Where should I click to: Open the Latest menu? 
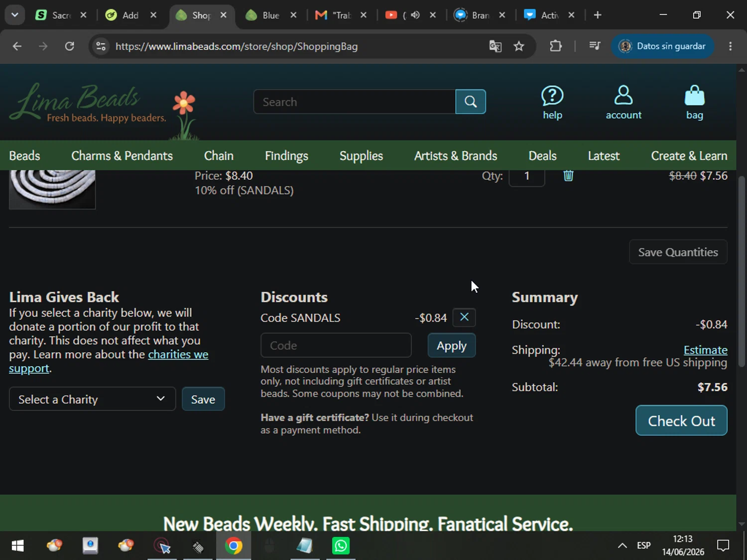[604, 156]
